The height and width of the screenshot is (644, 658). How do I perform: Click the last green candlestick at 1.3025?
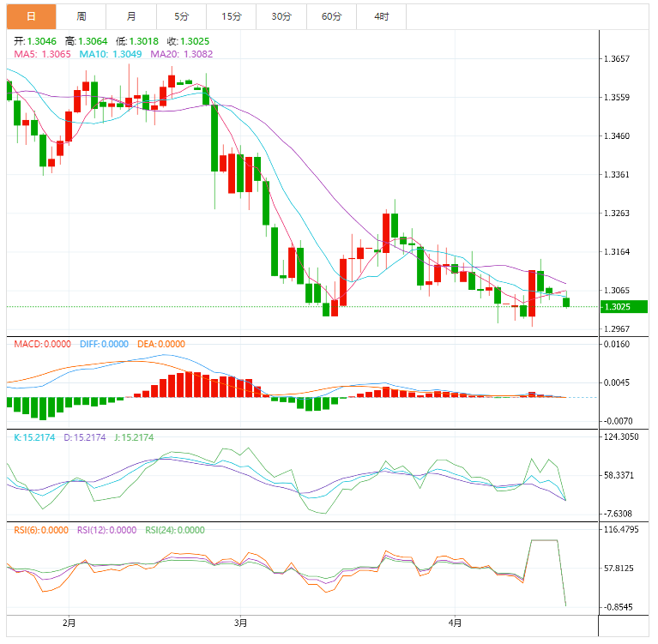[x=566, y=302]
